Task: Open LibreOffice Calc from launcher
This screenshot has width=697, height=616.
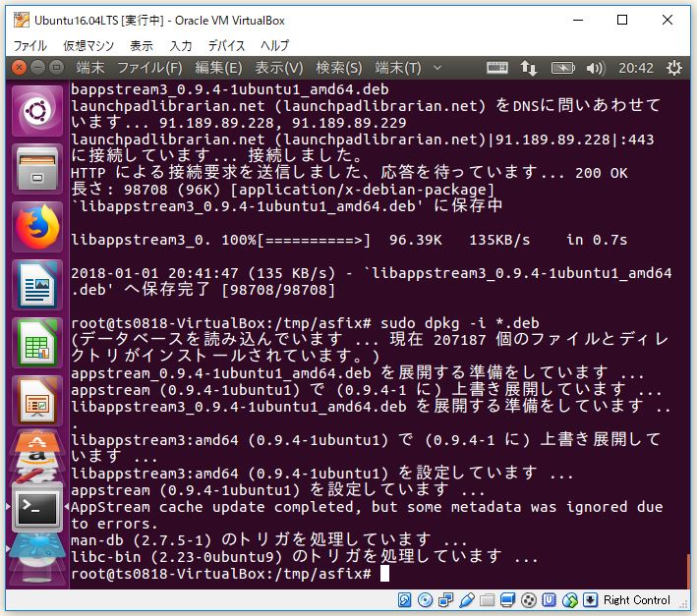Action: (37, 343)
